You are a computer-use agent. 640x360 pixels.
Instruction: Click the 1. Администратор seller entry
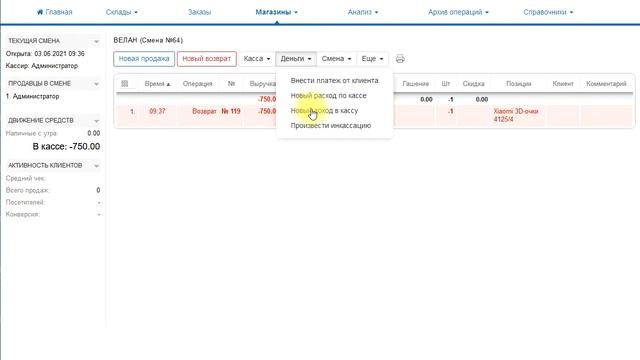pos(32,96)
